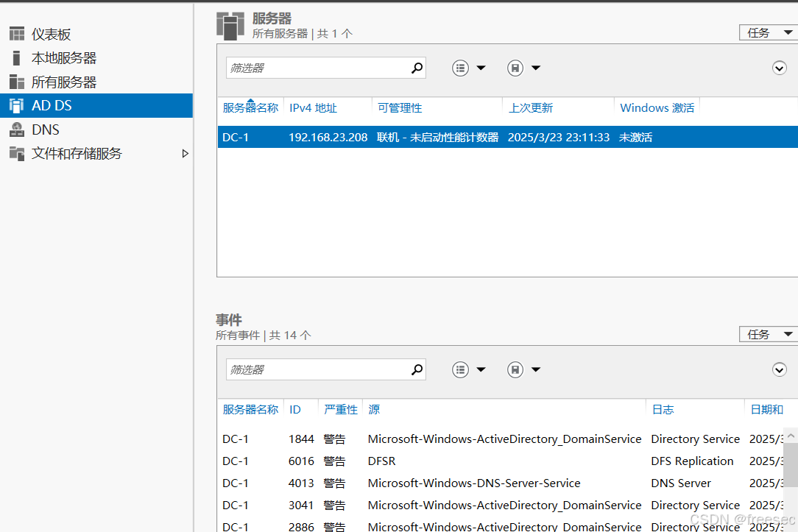Image resolution: width=798 pixels, height=532 pixels.
Task: Select 仪表板 in navigation pane
Action: (x=96, y=34)
